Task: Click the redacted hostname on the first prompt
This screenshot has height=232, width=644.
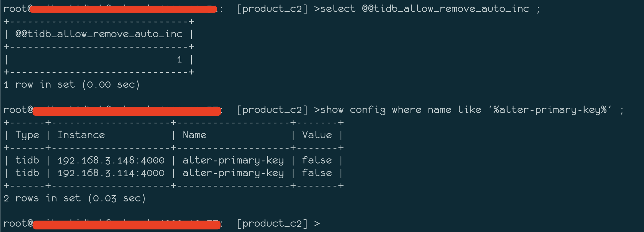Action: [123, 9]
